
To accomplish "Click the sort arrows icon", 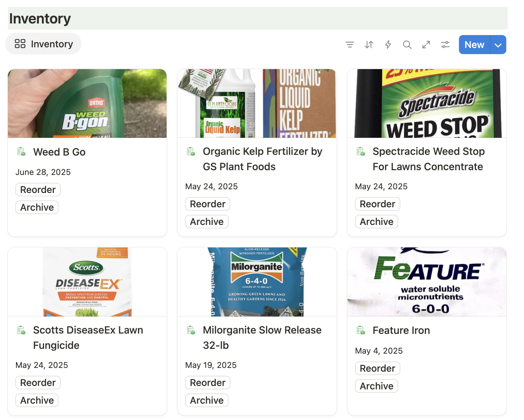I will (369, 45).
